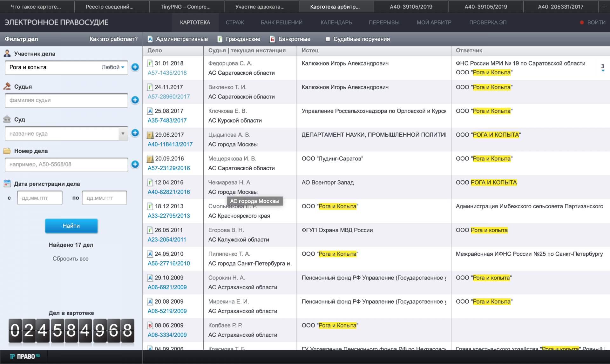Expand the 3 defendants list for А57-1435/2018

coord(603,67)
